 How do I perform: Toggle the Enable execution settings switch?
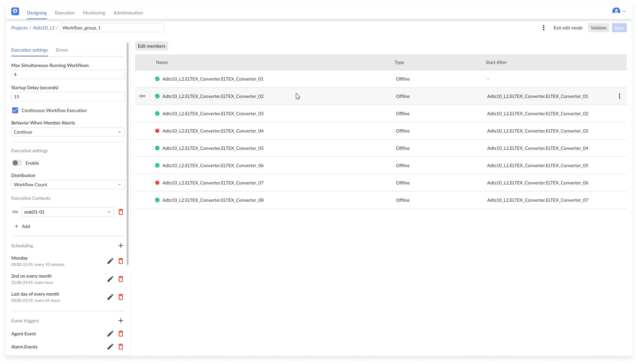click(x=17, y=163)
